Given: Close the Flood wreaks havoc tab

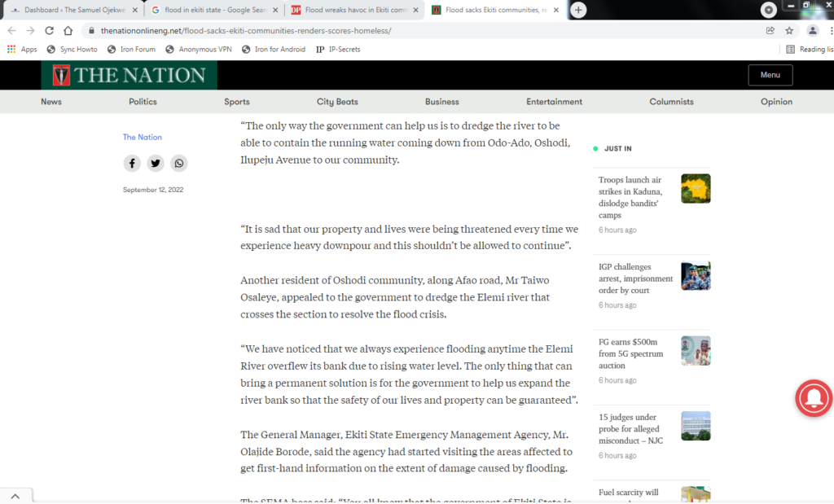Looking at the screenshot, I should (x=416, y=10).
